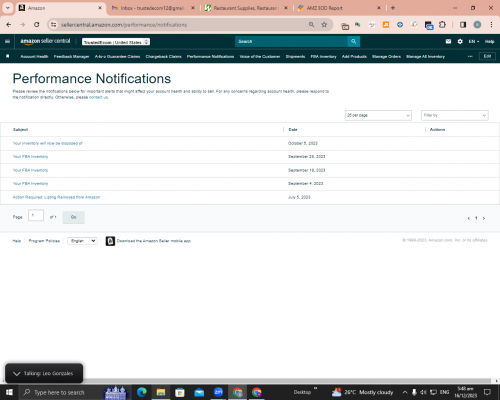Viewport: 500px width, 400px height.
Task: Open the Seller Central mail messages icon
Action: pyautogui.click(x=448, y=41)
